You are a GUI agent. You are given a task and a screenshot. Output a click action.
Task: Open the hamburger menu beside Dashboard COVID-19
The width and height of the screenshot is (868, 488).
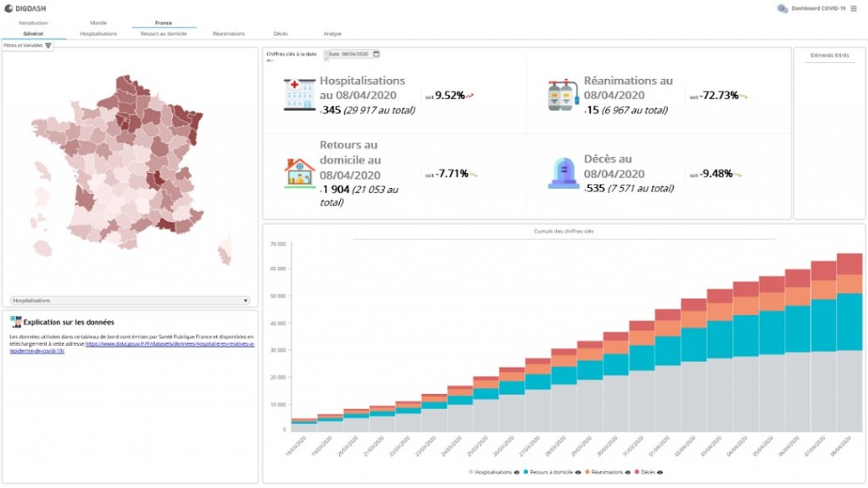[x=854, y=8]
